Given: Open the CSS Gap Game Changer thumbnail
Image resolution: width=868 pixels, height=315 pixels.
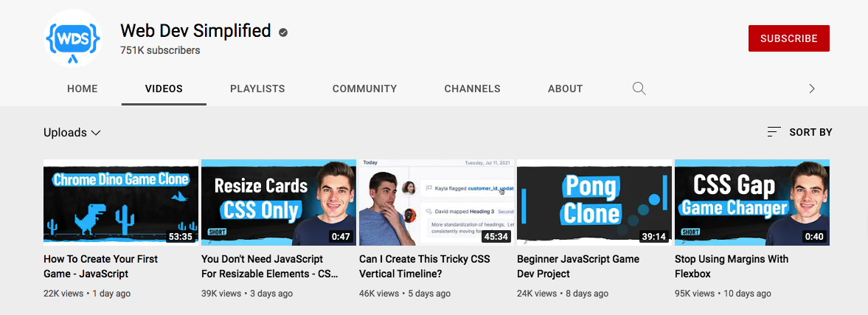Looking at the screenshot, I should point(751,202).
